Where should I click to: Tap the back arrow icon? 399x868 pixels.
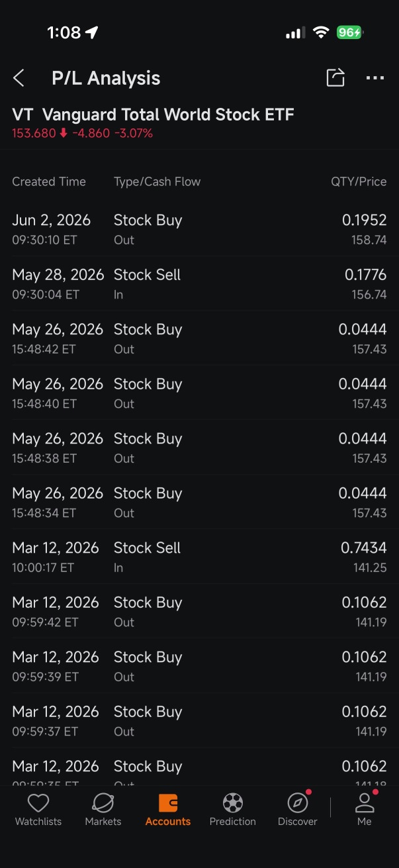pos(19,78)
